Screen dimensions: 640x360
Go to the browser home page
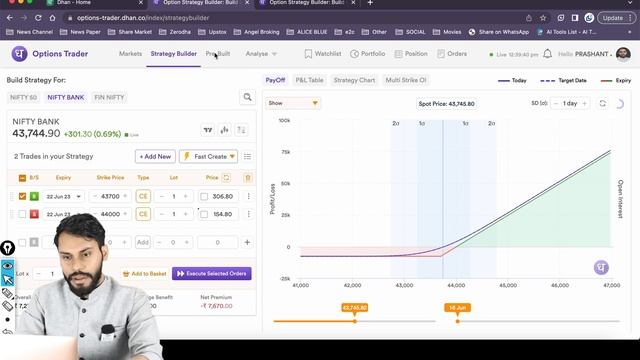coord(52,18)
